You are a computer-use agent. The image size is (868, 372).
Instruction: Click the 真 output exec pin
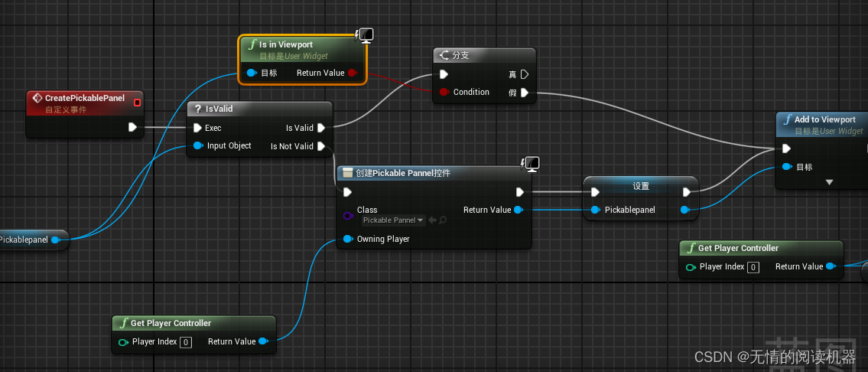pyautogui.click(x=524, y=74)
